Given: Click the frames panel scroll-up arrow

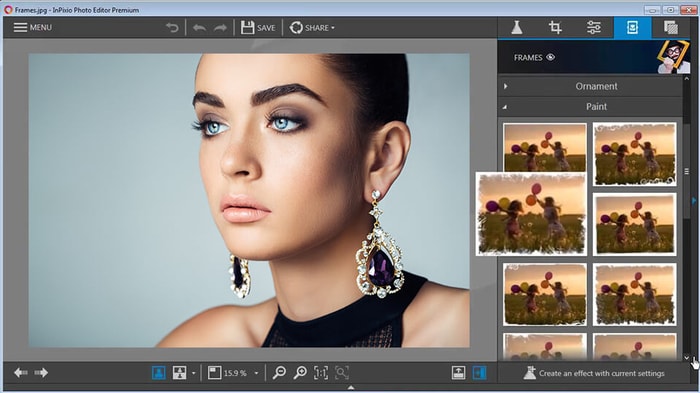Looking at the screenshot, I should coord(687,79).
